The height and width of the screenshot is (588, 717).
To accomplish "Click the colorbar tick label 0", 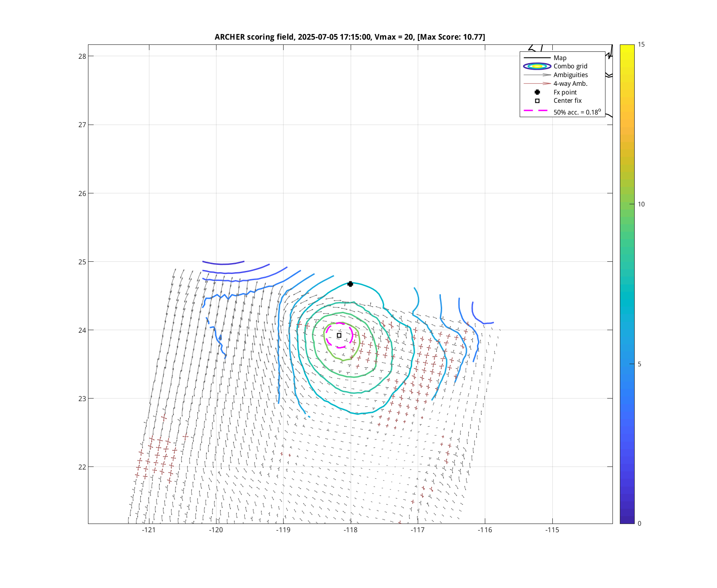I will tap(639, 524).
